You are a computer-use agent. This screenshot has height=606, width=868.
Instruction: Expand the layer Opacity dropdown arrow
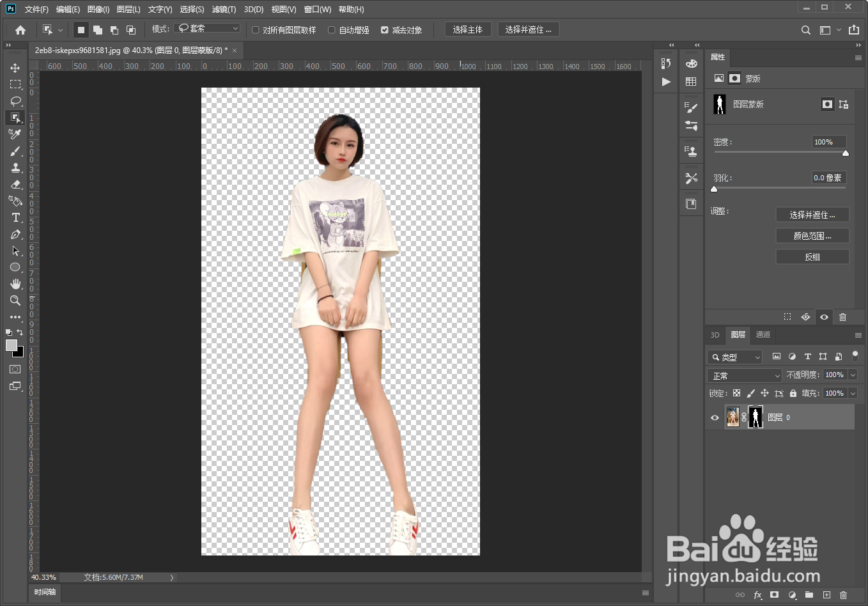pyautogui.click(x=853, y=375)
